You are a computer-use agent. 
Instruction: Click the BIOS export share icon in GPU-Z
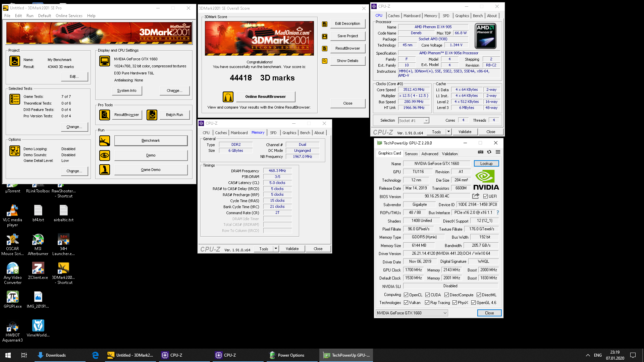click(476, 196)
